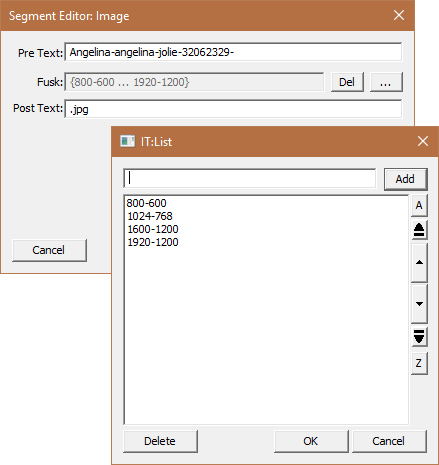The height and width of the screenshot is (465, 439).
Task: Delete the selected list entry
Action: pos(160,441)
